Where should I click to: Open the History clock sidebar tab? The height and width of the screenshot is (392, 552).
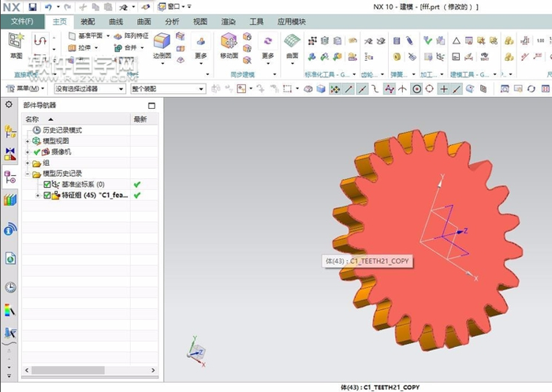coord(10,287)
